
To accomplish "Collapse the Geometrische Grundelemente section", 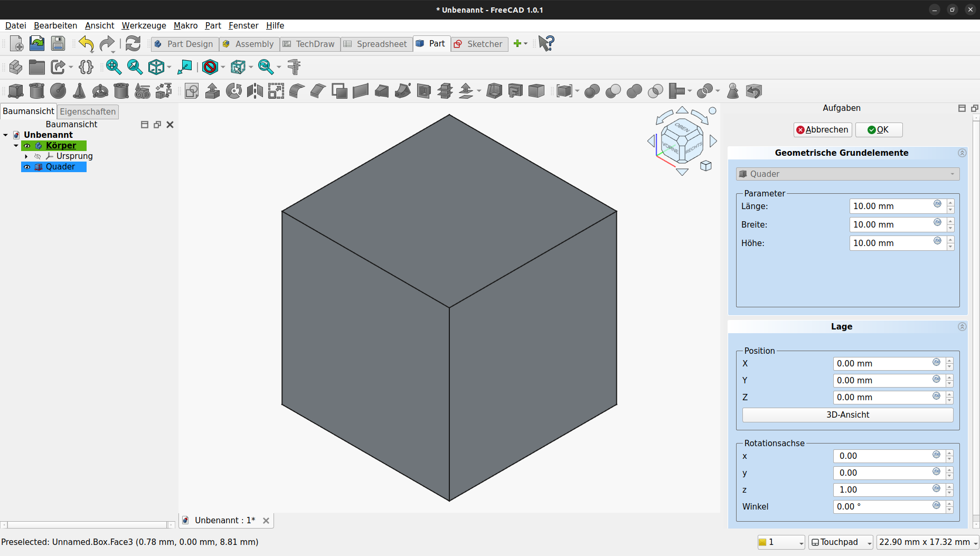I will tap(962, 153).
